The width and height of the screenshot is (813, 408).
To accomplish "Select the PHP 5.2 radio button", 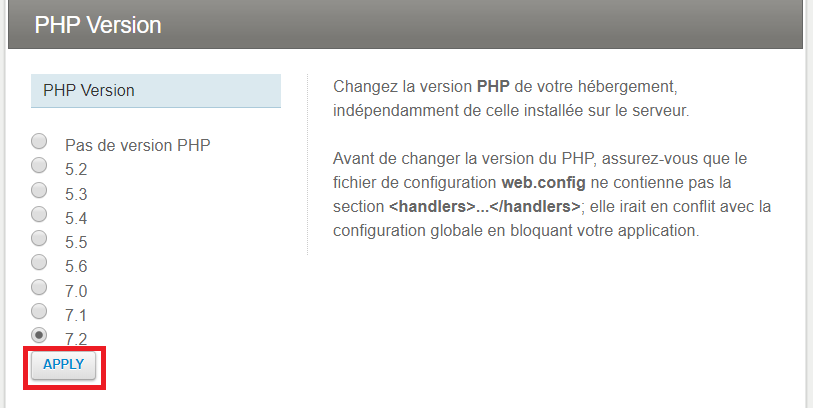I will (39, 165).
